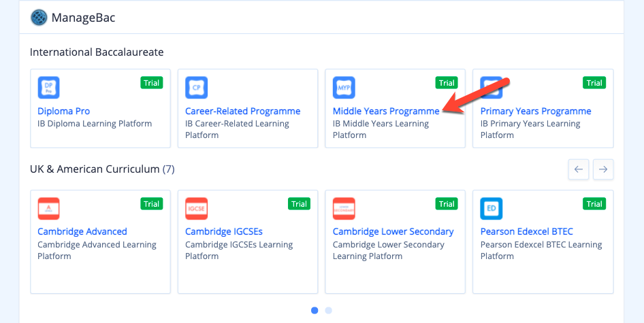Open the Cambridge Lower Secondary link

pos(393,231)
